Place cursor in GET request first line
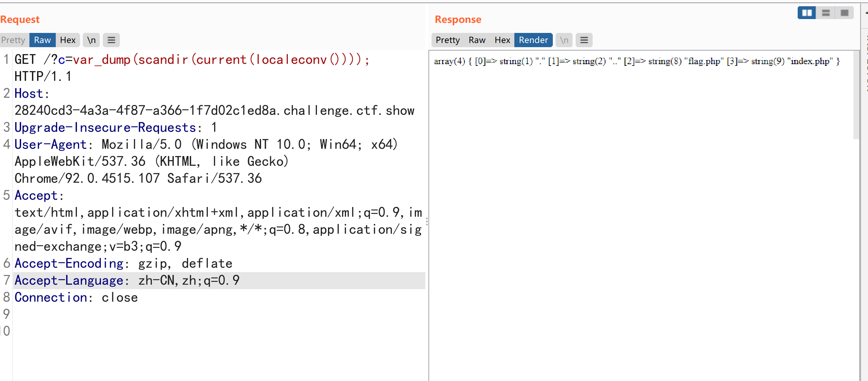Viewport: 868px width, 381px height. click(208, 60)
